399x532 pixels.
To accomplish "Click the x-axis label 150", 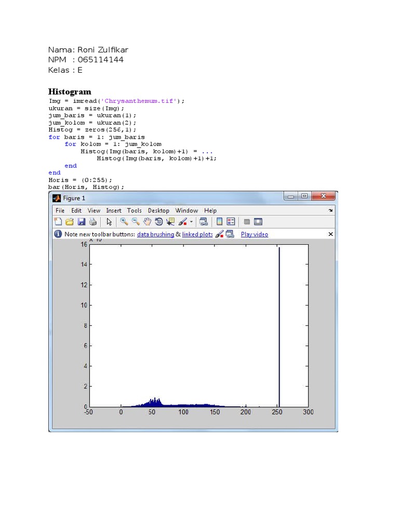I will [x=215, y=412].
